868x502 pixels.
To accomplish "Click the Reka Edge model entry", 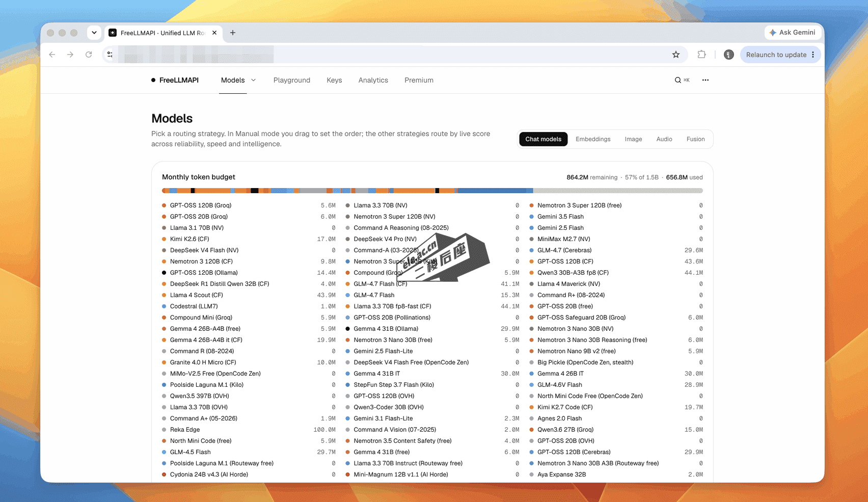I will (249, 430).
